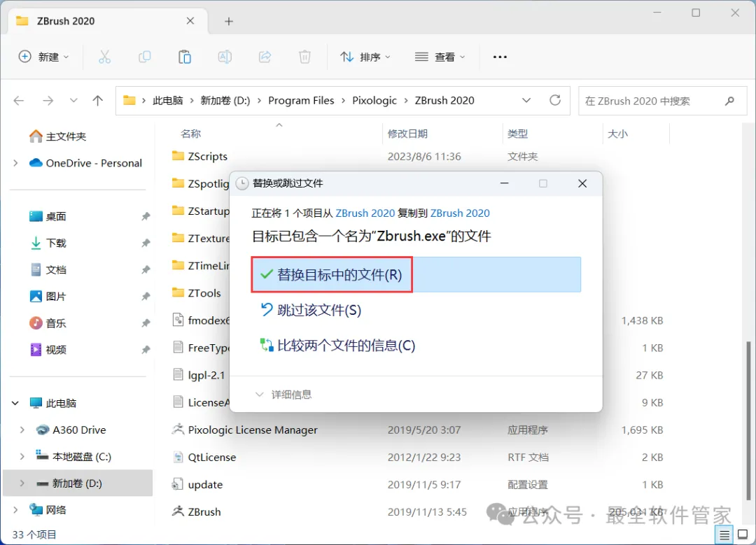
Task: Open the 排序 (Sort) dropdown
Action: [x=365, y=57]
